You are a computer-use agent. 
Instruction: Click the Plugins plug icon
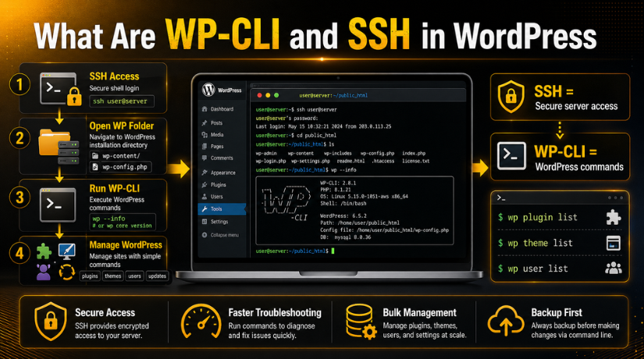coord(205,185)
